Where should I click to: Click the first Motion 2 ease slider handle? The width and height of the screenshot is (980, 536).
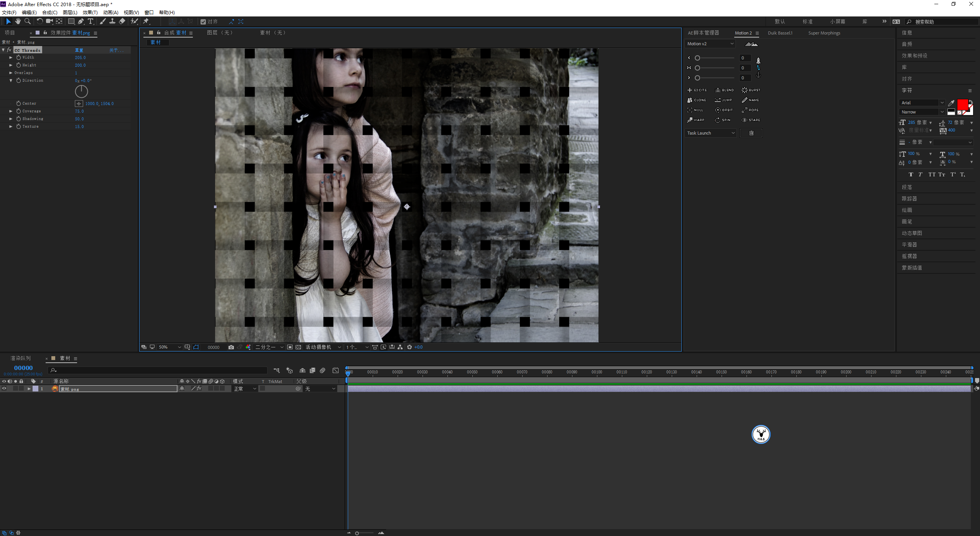click(697, 58)
